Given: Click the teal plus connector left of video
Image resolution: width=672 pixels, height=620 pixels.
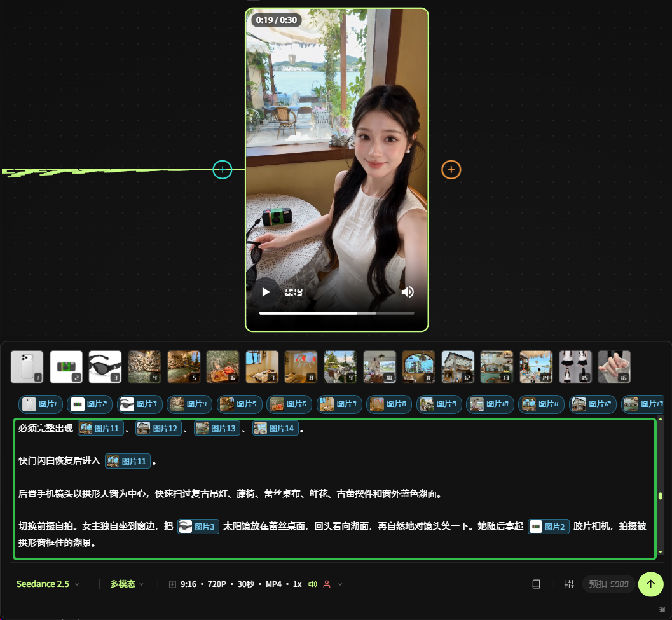Looking at the screenshot, I should pyautogui.click(x=223, y=170).
